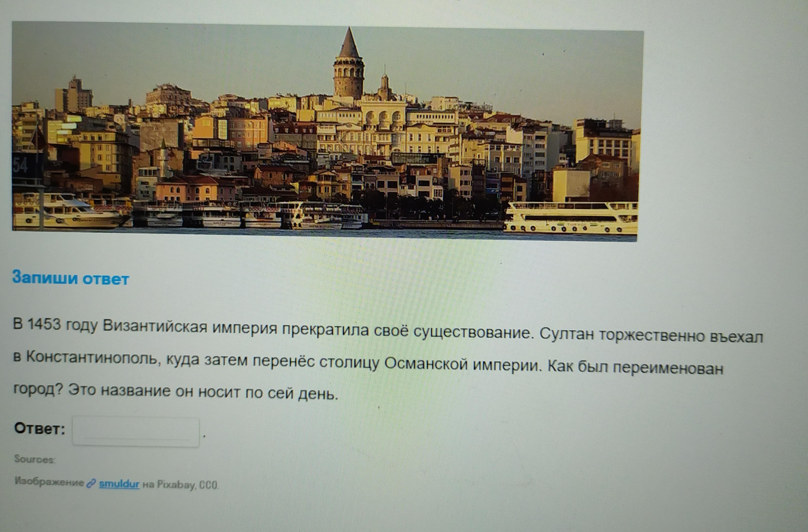Click the 'Sources' label
Viewport: 808px width, 532px height.
34,460
